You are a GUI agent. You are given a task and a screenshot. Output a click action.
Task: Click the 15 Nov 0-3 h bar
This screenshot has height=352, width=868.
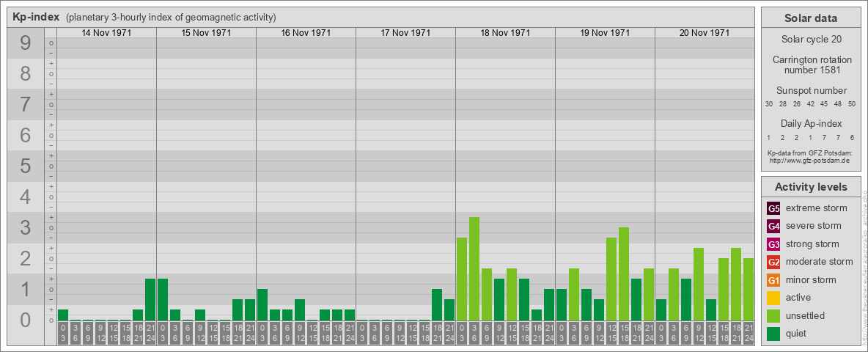163,299
